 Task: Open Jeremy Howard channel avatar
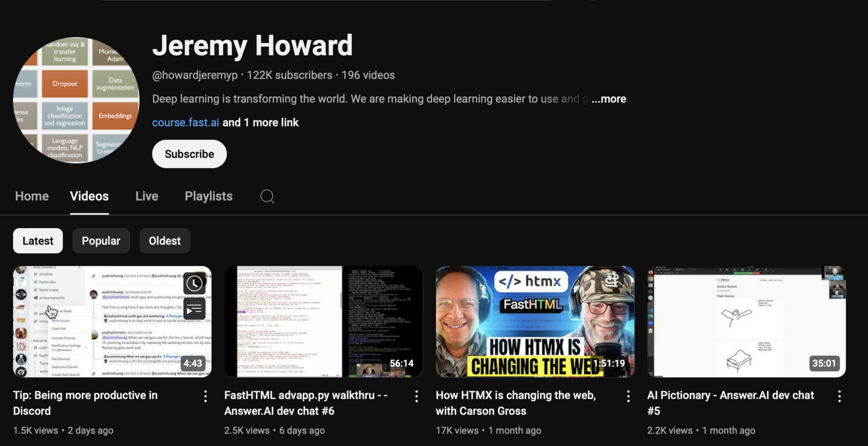[x=76, y=100]
